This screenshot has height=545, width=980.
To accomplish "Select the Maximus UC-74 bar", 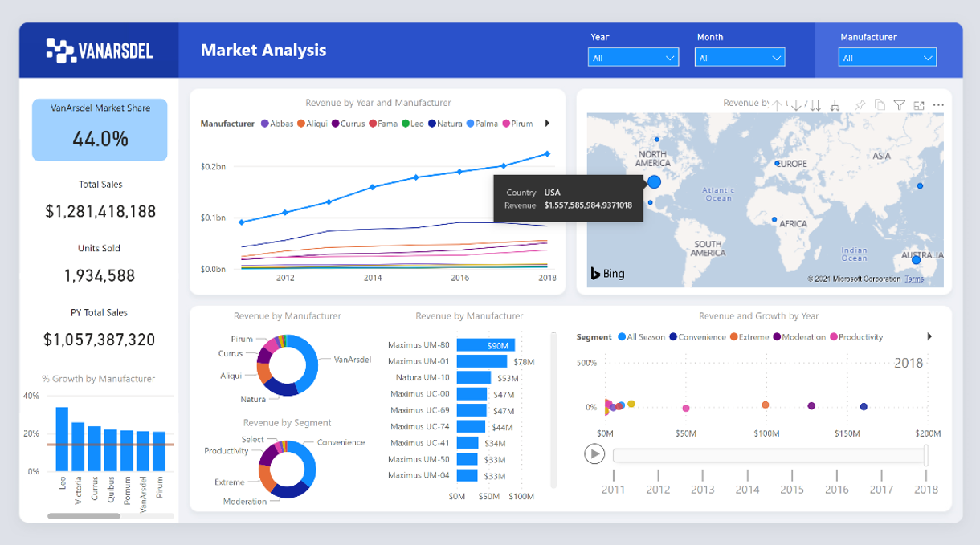I will pos(471,426).
